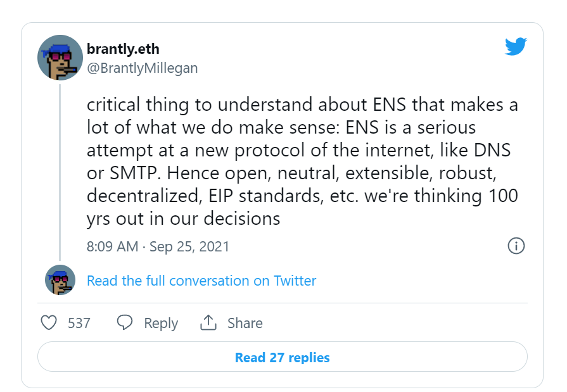This screenshot has height=392, width=567.
Task: Open brantly.eth's large profile avatar
Action: (60, 58)
